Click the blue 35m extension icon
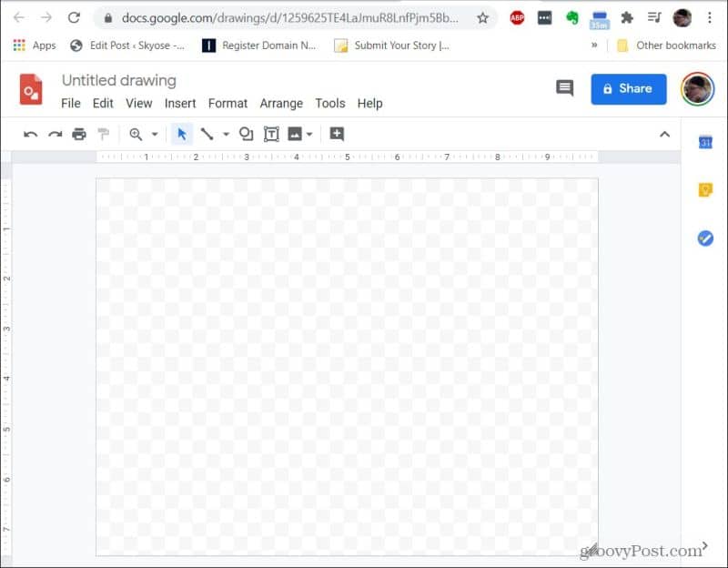728x568 pixels. 600,19
